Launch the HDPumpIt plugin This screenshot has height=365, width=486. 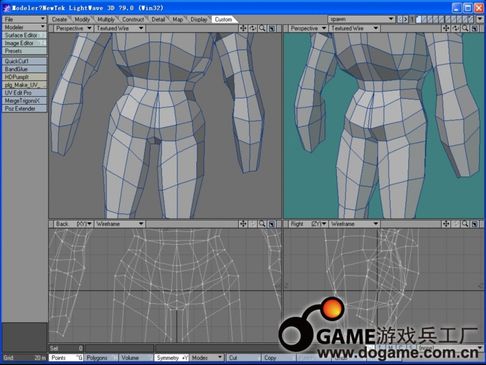coord(24,77)
